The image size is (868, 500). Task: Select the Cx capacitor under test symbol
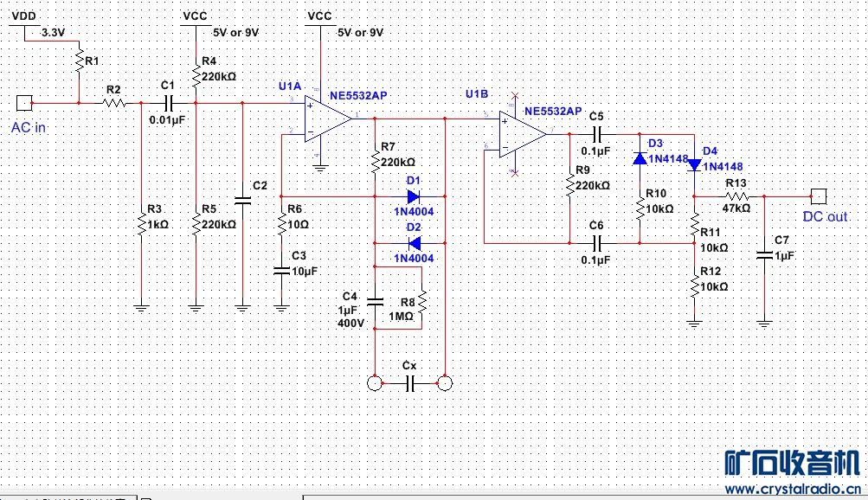point(409,382)
